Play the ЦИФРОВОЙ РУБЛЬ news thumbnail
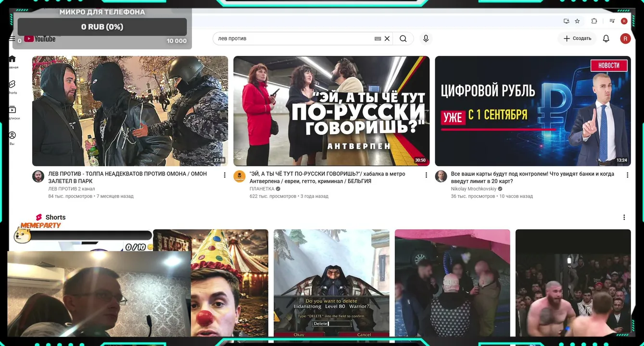This screenshot has height=346, width=644. coord(533,111)
